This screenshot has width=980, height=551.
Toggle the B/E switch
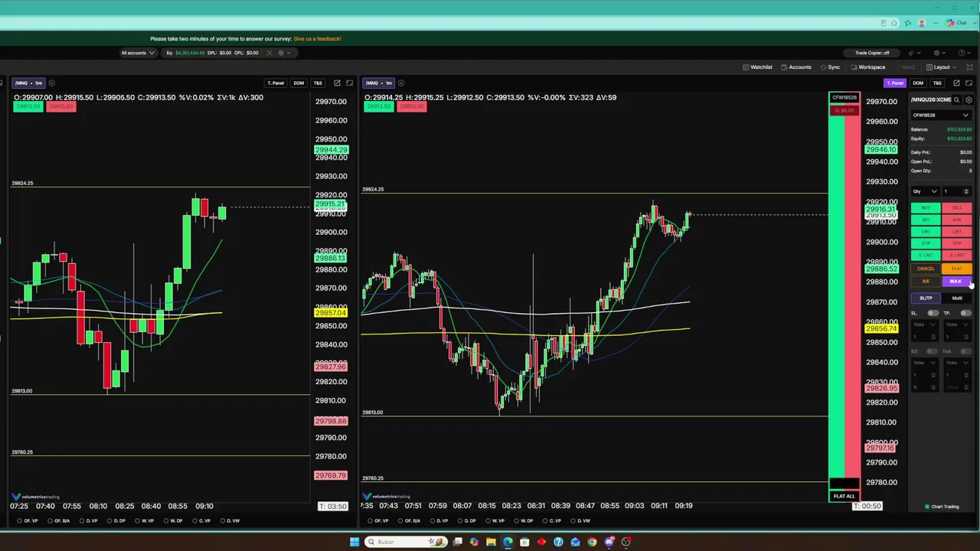tap(933, 351)
